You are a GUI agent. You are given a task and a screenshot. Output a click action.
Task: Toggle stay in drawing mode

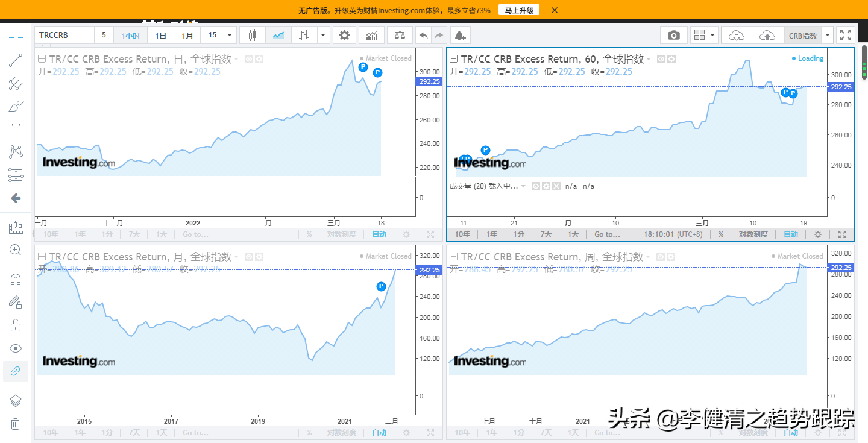coord(16,303)
